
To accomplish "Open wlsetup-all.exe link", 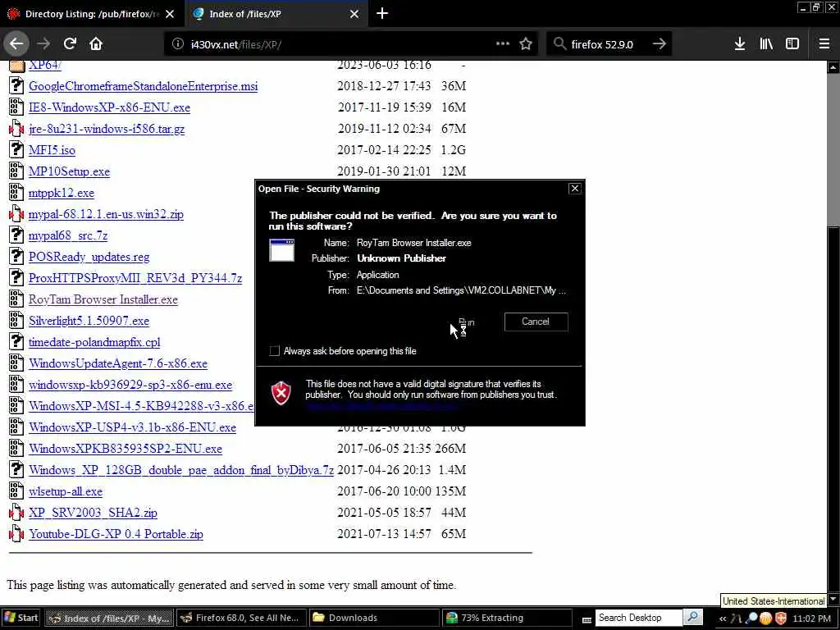I will pyautogui.click(x=66, y=492).
